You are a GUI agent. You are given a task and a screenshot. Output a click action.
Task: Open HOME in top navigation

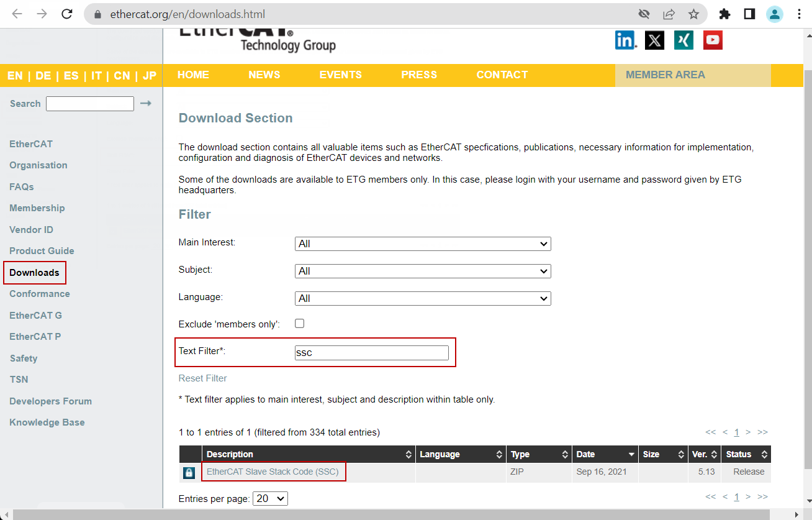tap(193, 75)
